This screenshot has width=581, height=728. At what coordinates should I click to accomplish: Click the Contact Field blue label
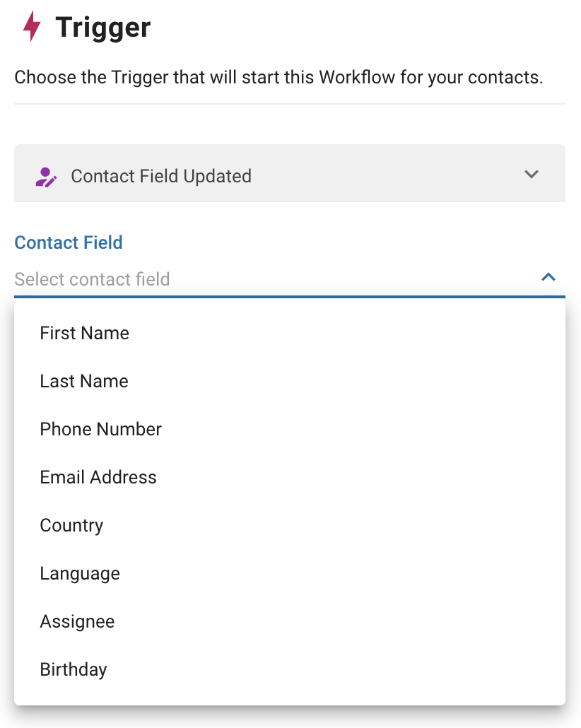68,242
